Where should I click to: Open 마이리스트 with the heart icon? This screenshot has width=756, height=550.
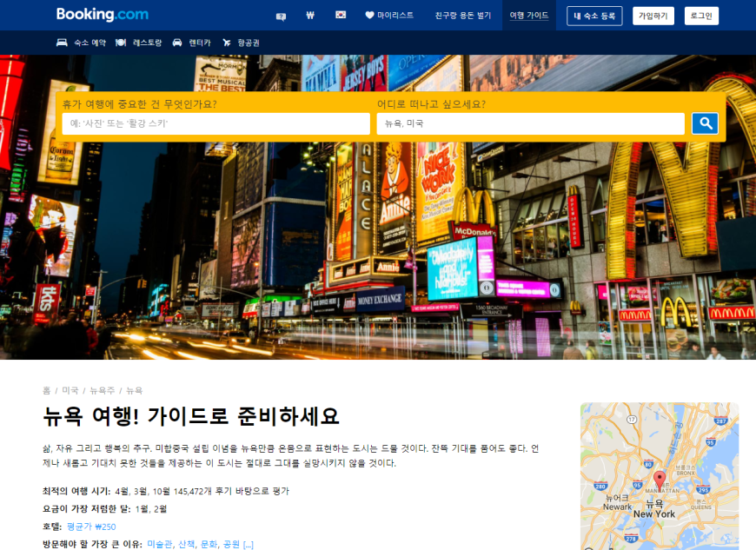(x=389, y=16)
